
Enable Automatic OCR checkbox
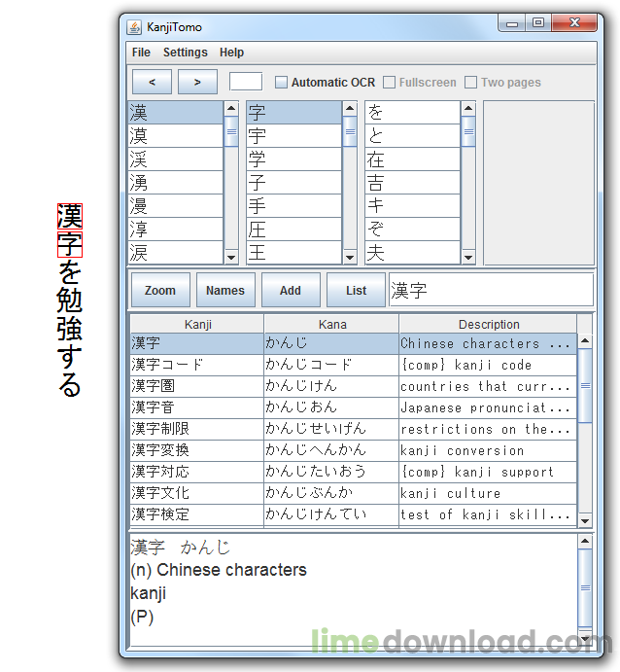(x=281, y=83)
